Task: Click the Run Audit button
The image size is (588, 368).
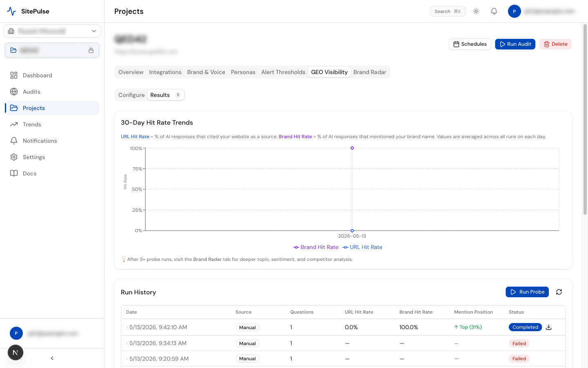Action: tap(515, 44)
